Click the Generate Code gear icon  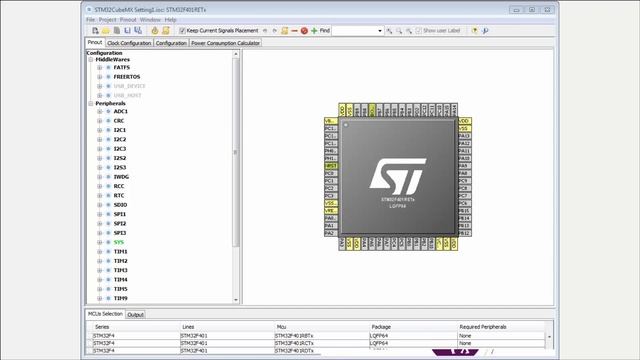coord(155,31)
